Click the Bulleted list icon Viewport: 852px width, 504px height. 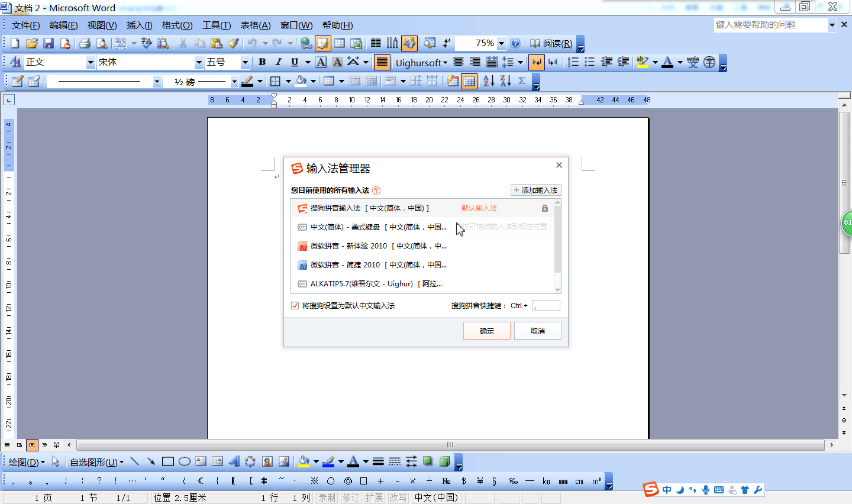tap(589, 62)
